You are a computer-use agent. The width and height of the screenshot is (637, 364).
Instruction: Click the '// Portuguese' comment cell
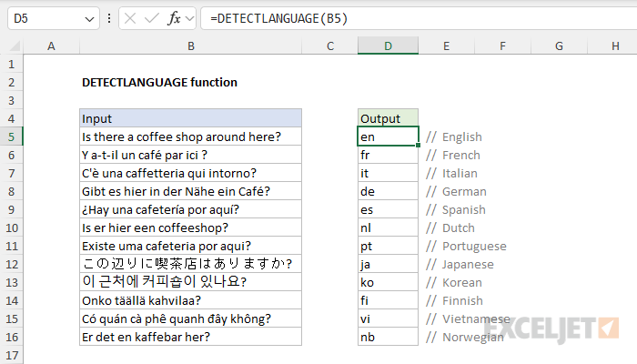coord(466,247)
